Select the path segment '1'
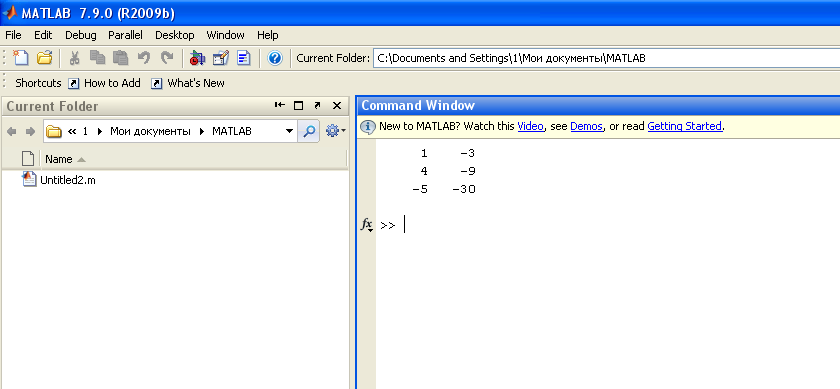The image size is (840, 389). [x=85, y=131]
